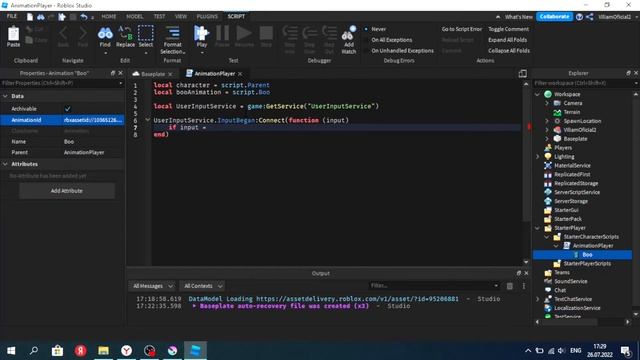Click Go to Script Error
This screenshot has height=360, width=640.
[461, 29]
